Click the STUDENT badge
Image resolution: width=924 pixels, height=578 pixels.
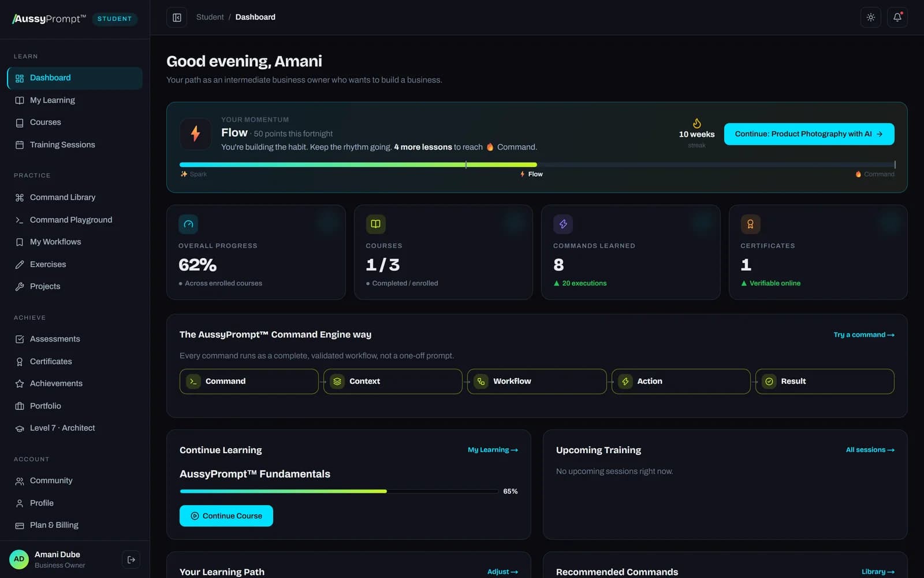coord(114,19)
